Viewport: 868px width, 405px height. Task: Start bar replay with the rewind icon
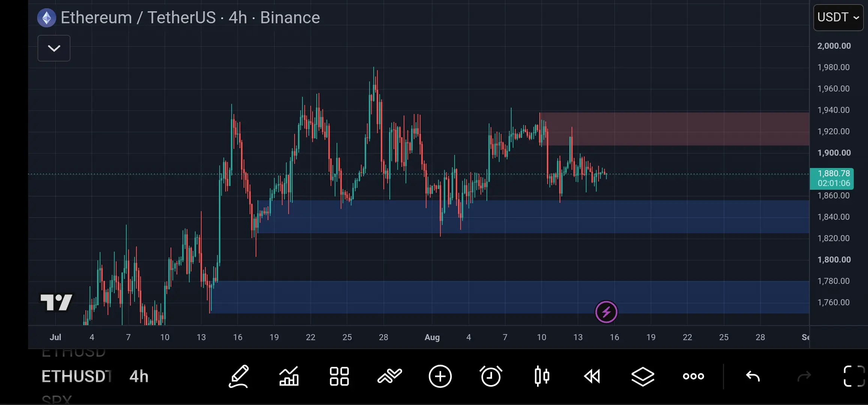592,376
